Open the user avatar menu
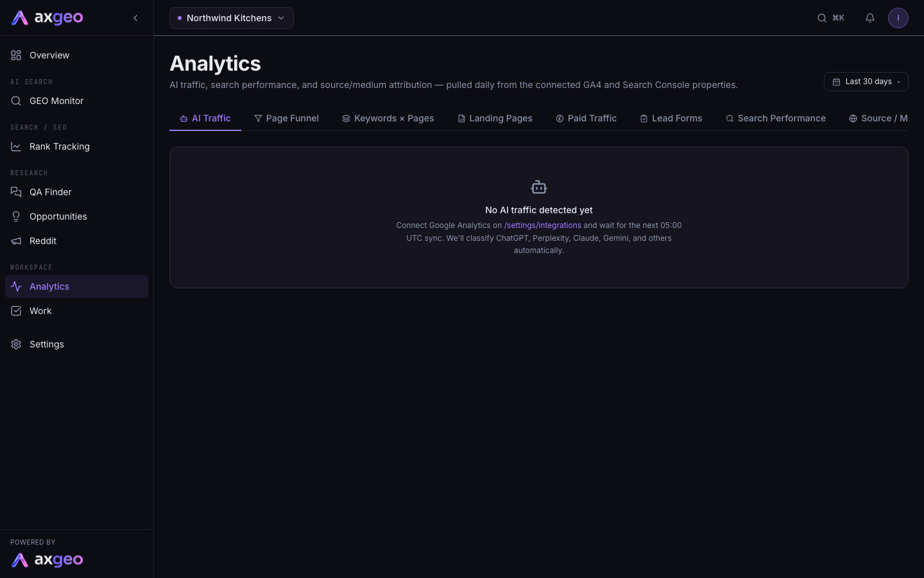 (x=898, y=18)
